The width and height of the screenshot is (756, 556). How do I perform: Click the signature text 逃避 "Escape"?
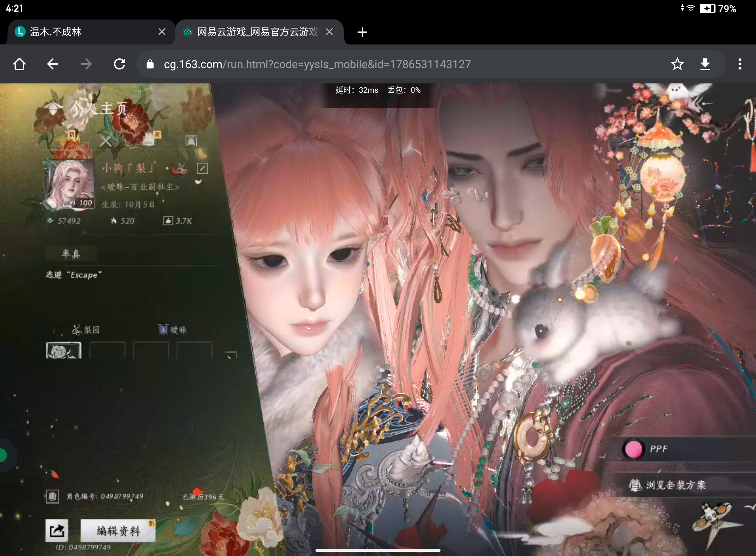pyautogui.click(x=74, y=275)
